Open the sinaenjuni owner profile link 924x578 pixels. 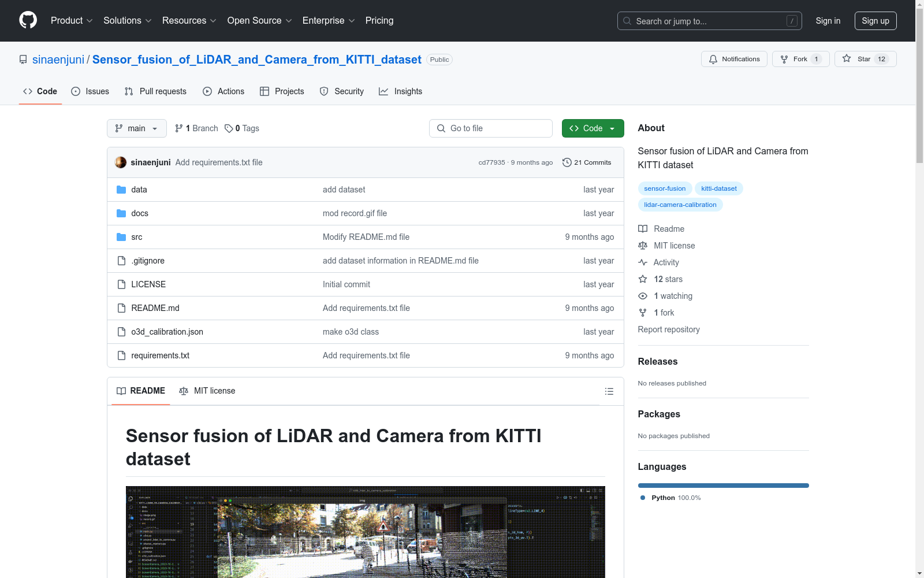pyautogui.click(x=58, y=60)
